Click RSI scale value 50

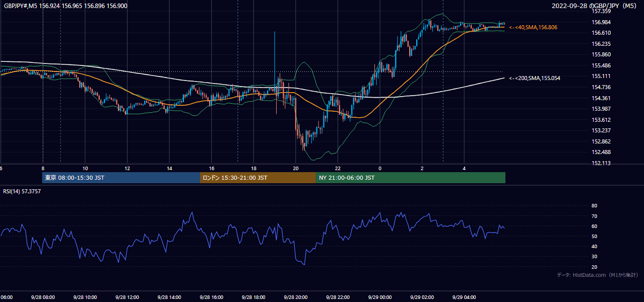point(594,236)
